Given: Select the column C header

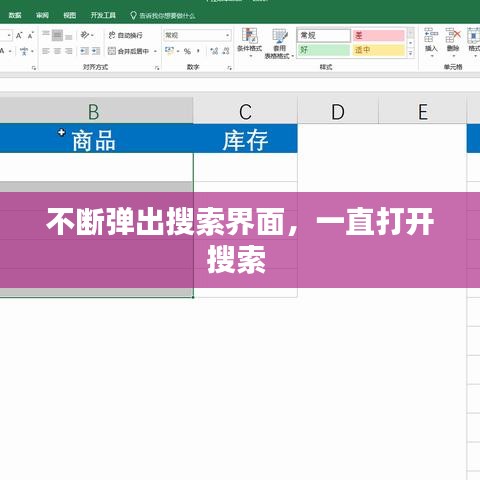Looking at the screenshot, I should pos(245,111).
